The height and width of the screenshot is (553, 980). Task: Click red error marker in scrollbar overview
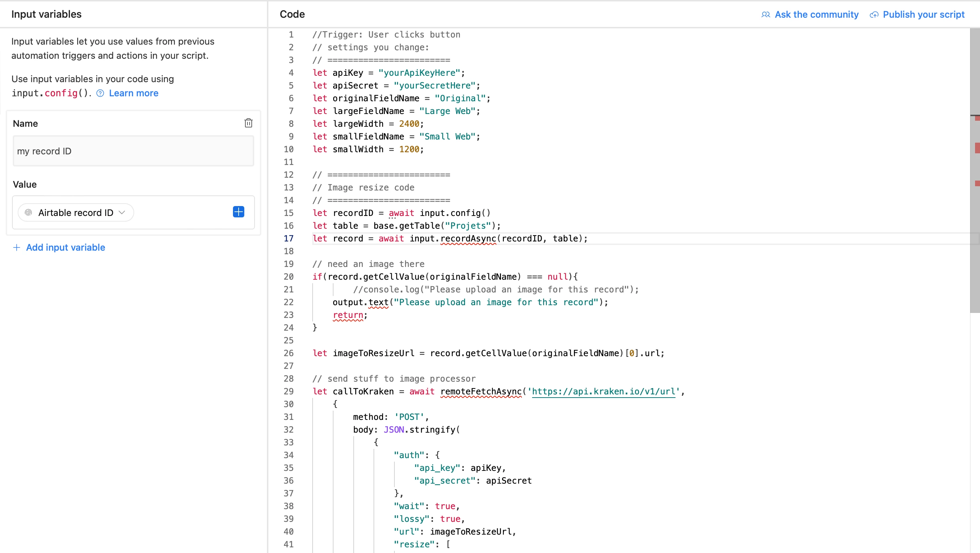point(977,148)
